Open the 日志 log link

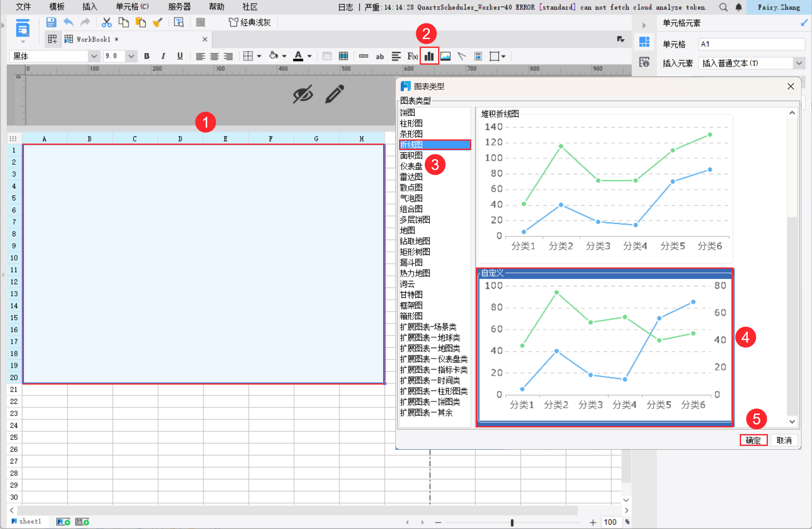coord(346,7)
